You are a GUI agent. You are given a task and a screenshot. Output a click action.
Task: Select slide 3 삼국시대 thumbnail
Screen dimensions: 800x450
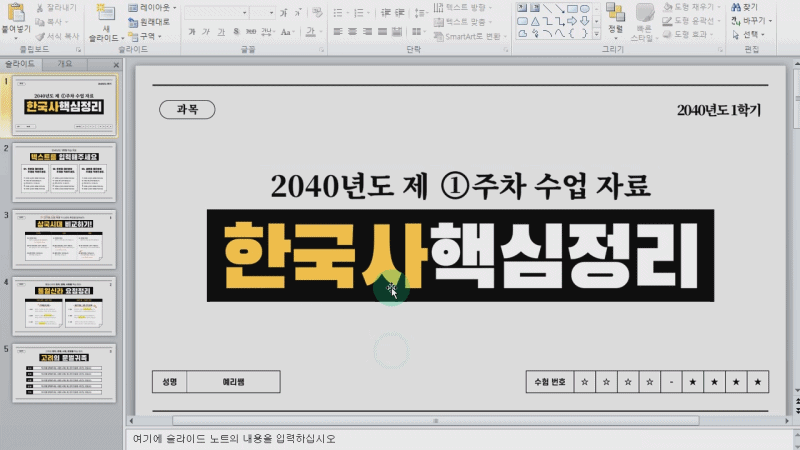point(64,239)
